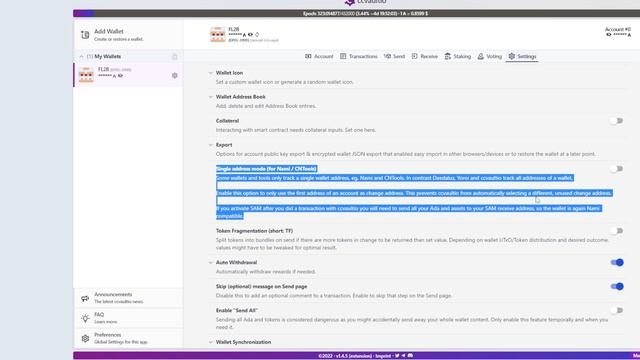Enable Token Fragmentation toggle
This screenshot has height=360, width=640.
pyautogui.click(x=616, y=231)
